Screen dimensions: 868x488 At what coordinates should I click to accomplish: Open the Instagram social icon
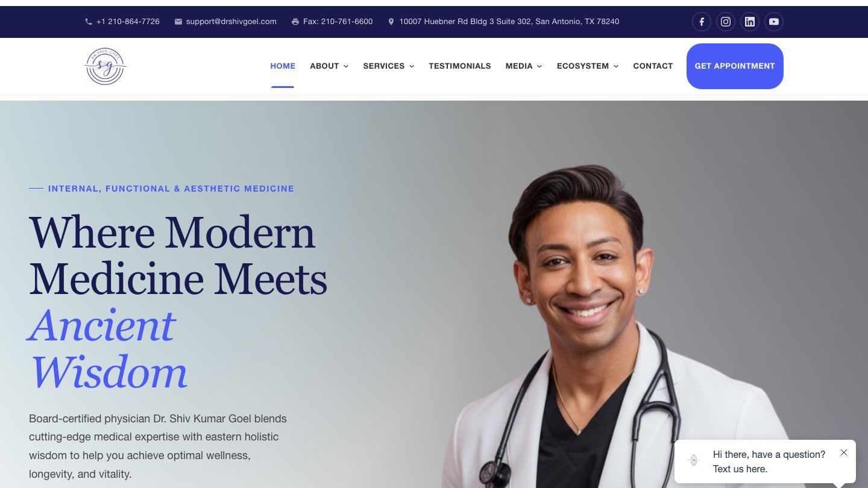pyautogui.click(x=726, y=22)
